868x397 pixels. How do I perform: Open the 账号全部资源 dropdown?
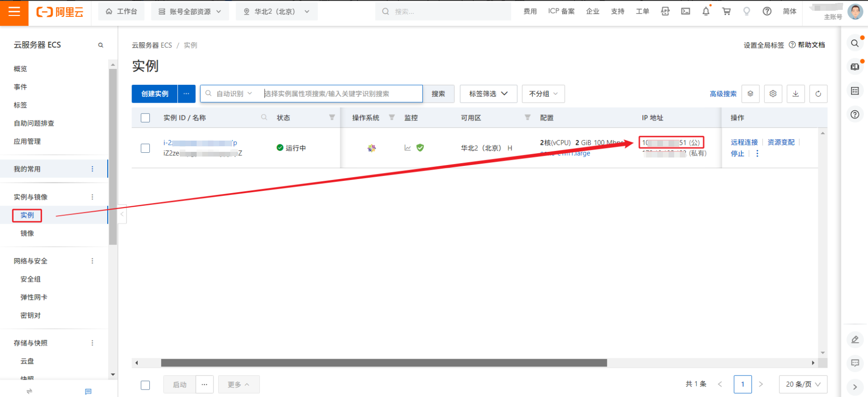tap(190, 12)
